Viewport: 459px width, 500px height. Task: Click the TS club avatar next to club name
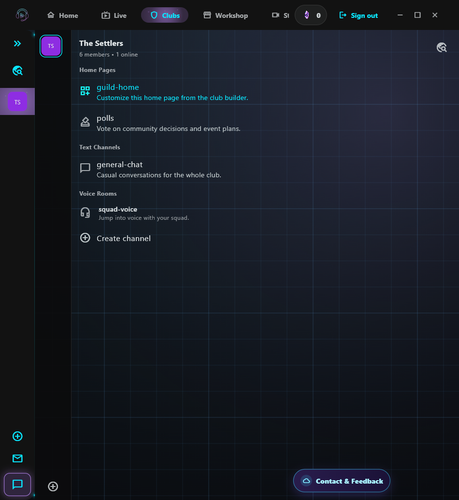point(51,46)
